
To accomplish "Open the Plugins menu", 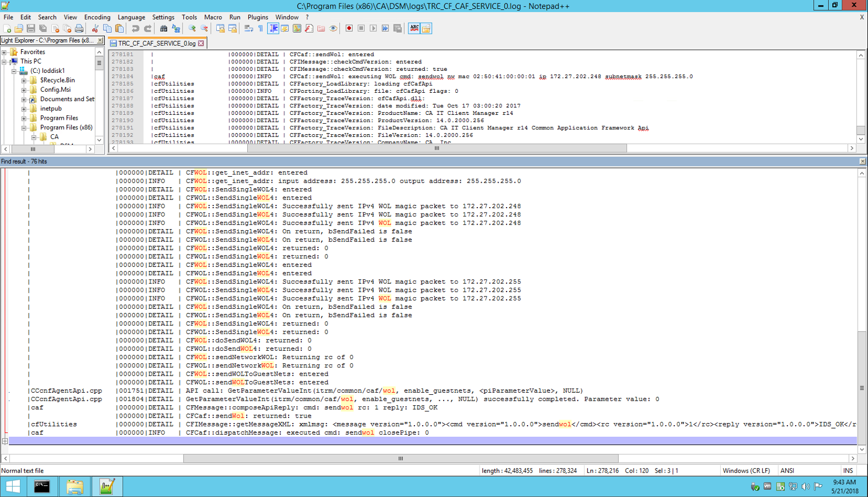I will point(258,17).
